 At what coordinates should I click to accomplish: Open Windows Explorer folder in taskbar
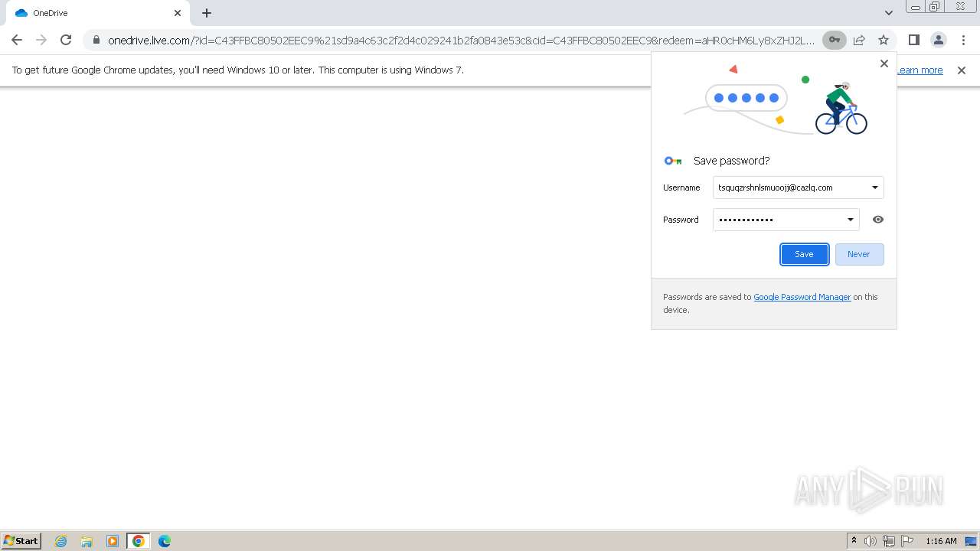coord(87,541)
